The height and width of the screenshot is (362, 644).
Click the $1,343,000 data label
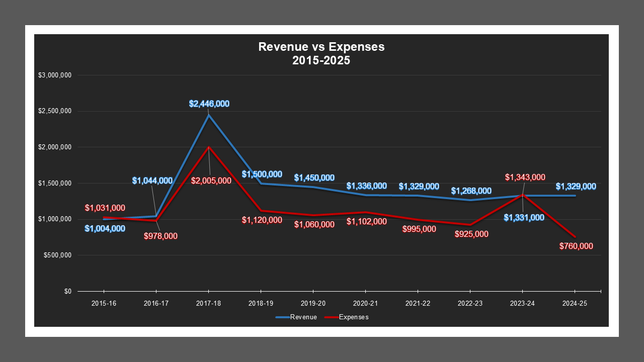click(525, 177)
